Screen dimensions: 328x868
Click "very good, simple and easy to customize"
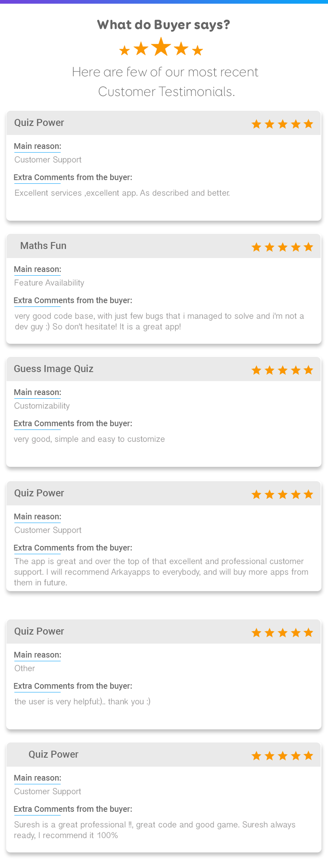click(x=89, y=439)
